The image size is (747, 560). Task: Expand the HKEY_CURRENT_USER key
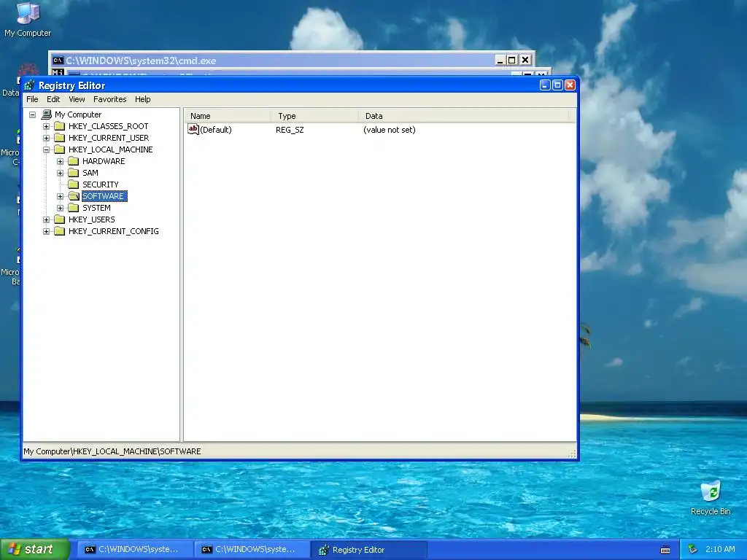(x=46, y=138)
